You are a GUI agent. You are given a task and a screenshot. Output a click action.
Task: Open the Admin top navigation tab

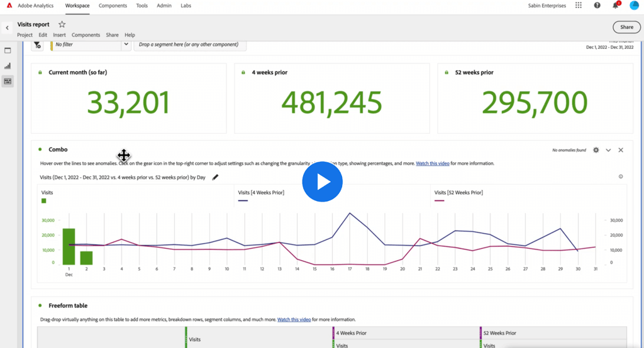pos(164,6)
